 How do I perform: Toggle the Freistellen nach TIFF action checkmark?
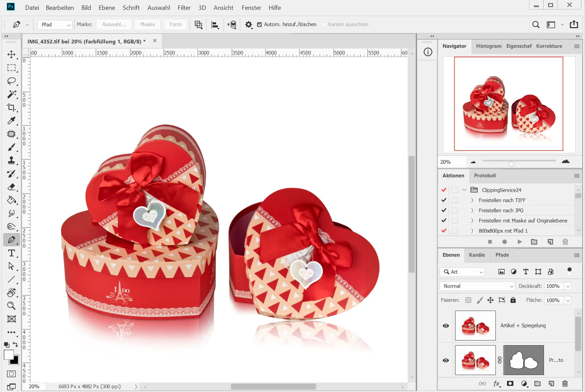click(x=444, y=200)
